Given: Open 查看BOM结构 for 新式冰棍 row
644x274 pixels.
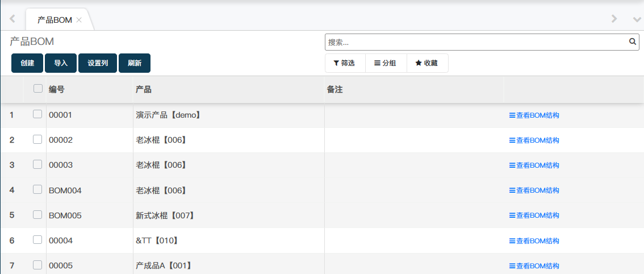Looking at the screenshot, I should pyautogui.click(x=534, y=215).
